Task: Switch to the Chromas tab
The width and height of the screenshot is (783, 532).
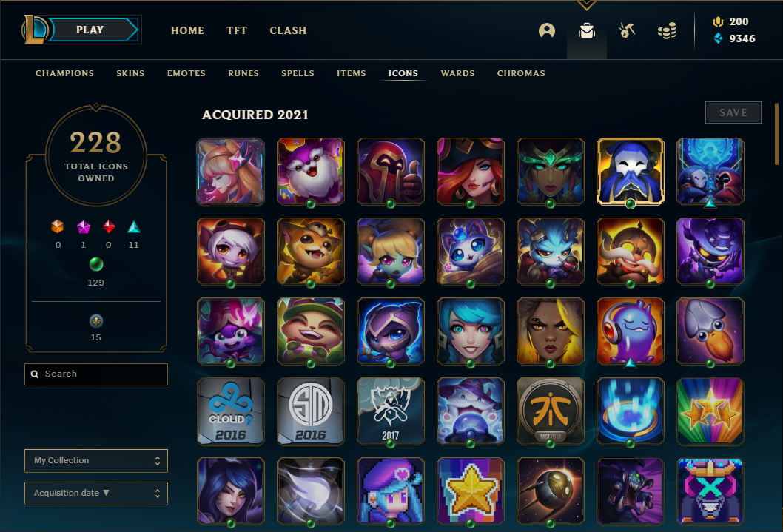Action: (521, 73)
